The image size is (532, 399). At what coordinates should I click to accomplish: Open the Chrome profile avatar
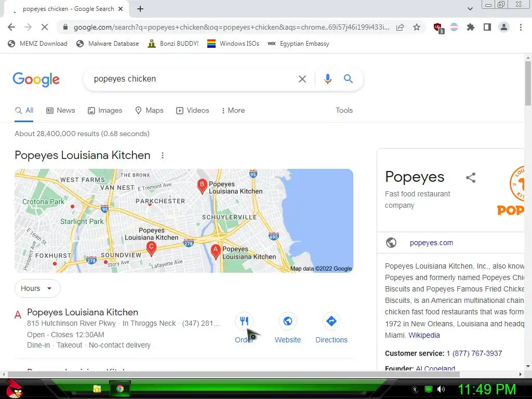pyautogui.click(x=504, y=27)
